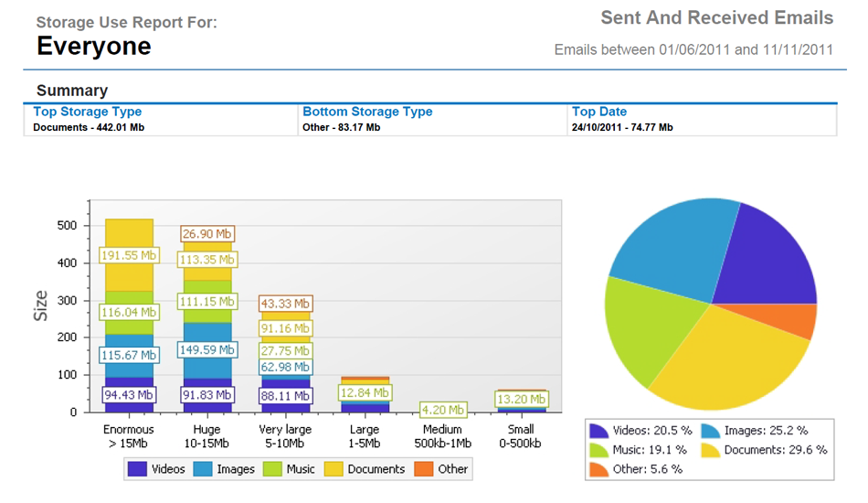868x503 pixels.
Task: Select the Top Storage Type heading
Action: pyautogui.click(x=88, y=112)
